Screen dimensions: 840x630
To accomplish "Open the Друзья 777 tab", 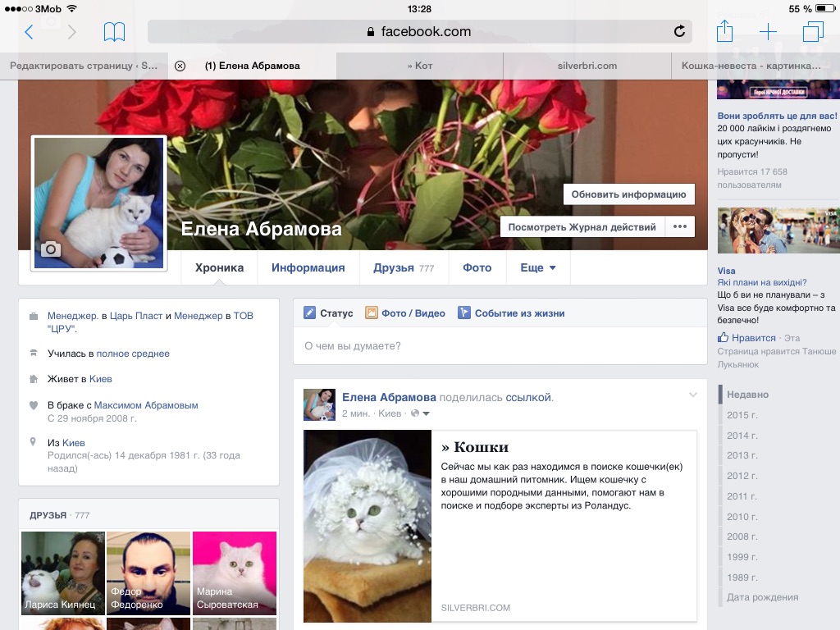I will [404, 268].
